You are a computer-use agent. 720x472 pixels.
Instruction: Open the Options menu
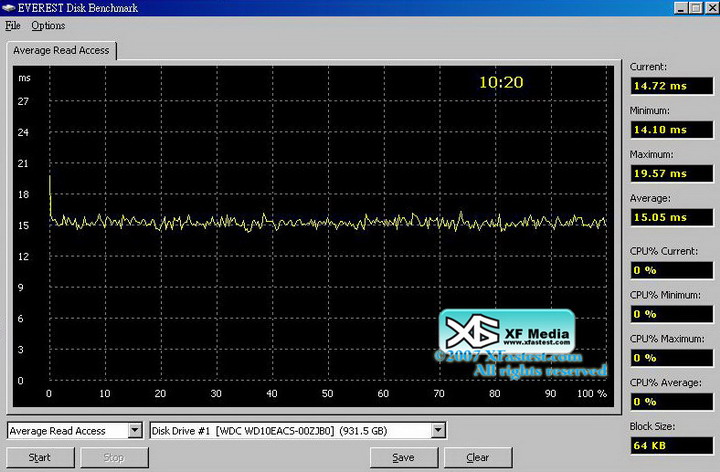(x=48, y=26)
